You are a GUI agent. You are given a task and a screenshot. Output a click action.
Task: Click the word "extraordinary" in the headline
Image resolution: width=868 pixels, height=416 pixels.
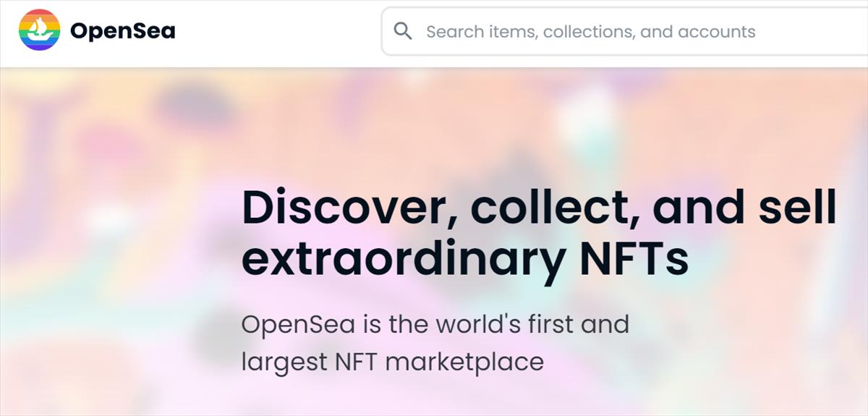tap(400, 260)
